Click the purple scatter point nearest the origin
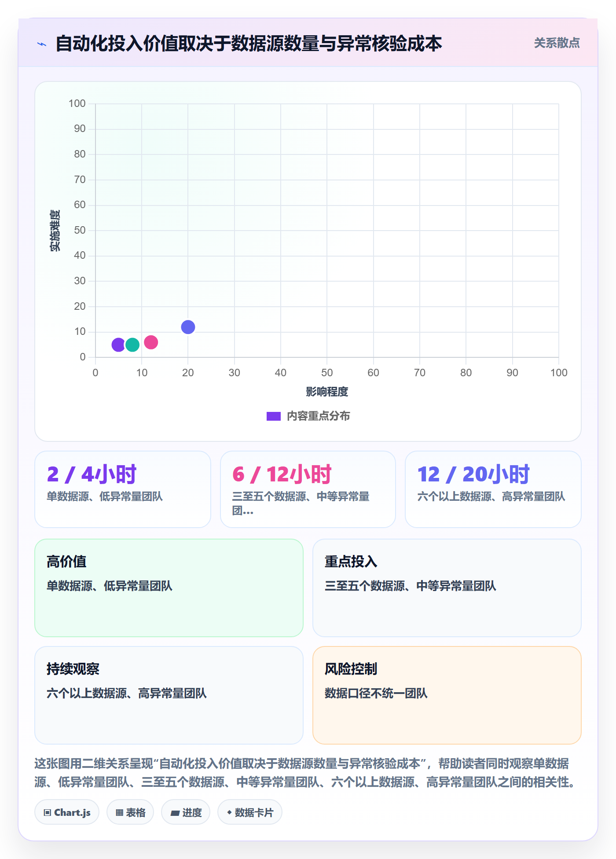This screenshot has width=616, height=859. tap(118, 345)
